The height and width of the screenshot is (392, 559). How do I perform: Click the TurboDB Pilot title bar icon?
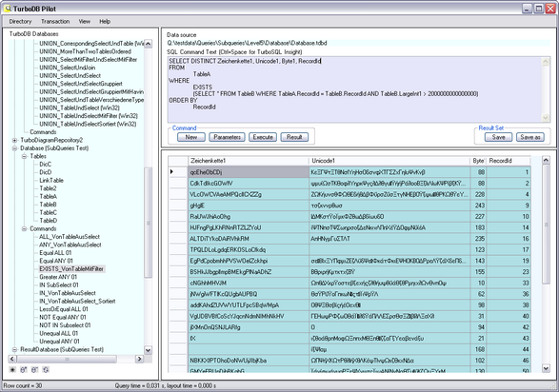7,9
